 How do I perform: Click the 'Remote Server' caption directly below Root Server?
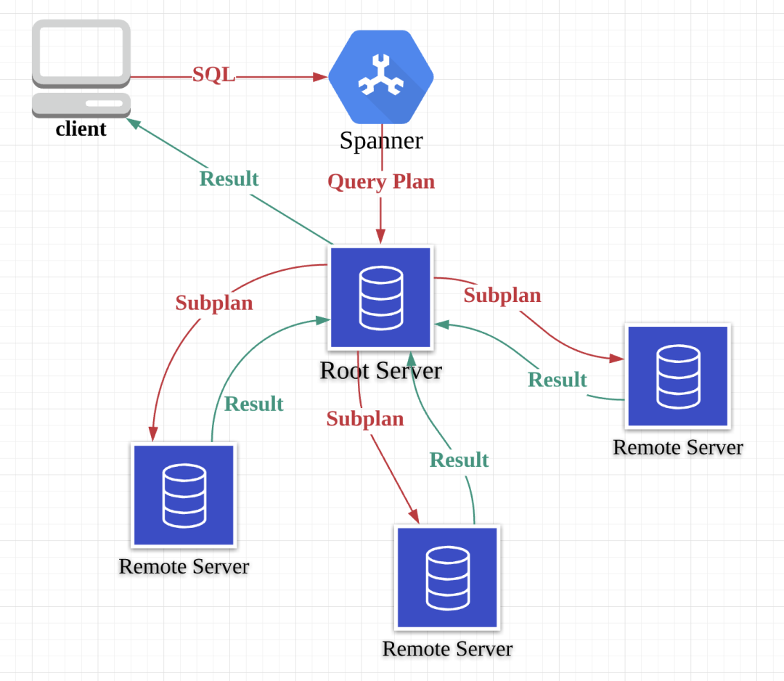coord(447,649)
